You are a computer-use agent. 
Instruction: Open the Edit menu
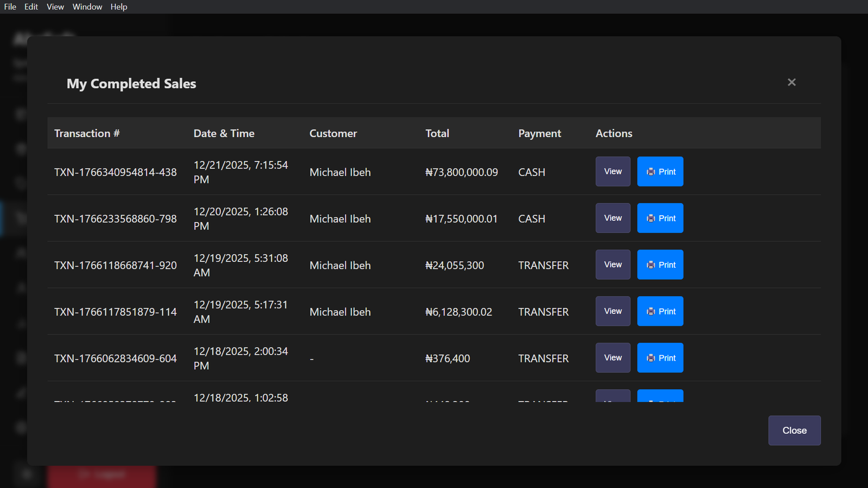tap(31, 7)
